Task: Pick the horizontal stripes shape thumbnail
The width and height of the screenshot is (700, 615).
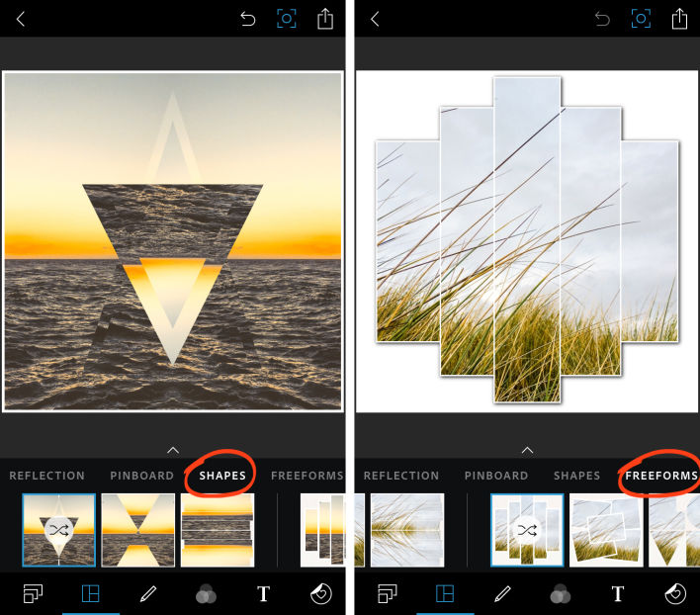Action: pyautogui.click(x=218, y=530)
